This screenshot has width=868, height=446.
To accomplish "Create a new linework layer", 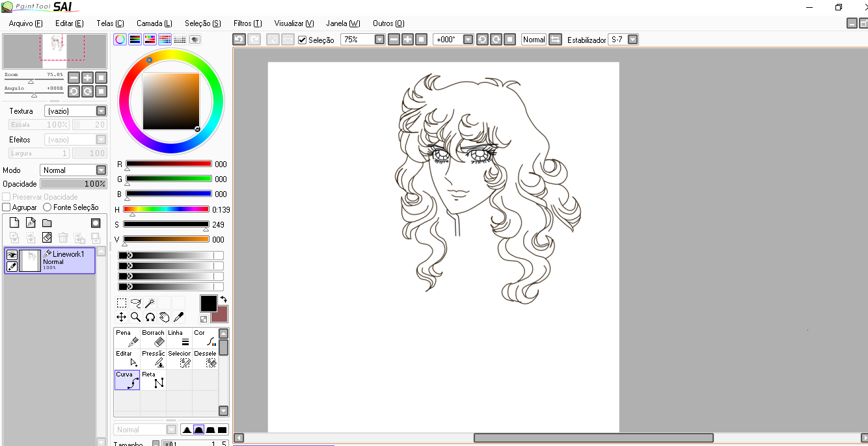I will [x=31, y=222].
